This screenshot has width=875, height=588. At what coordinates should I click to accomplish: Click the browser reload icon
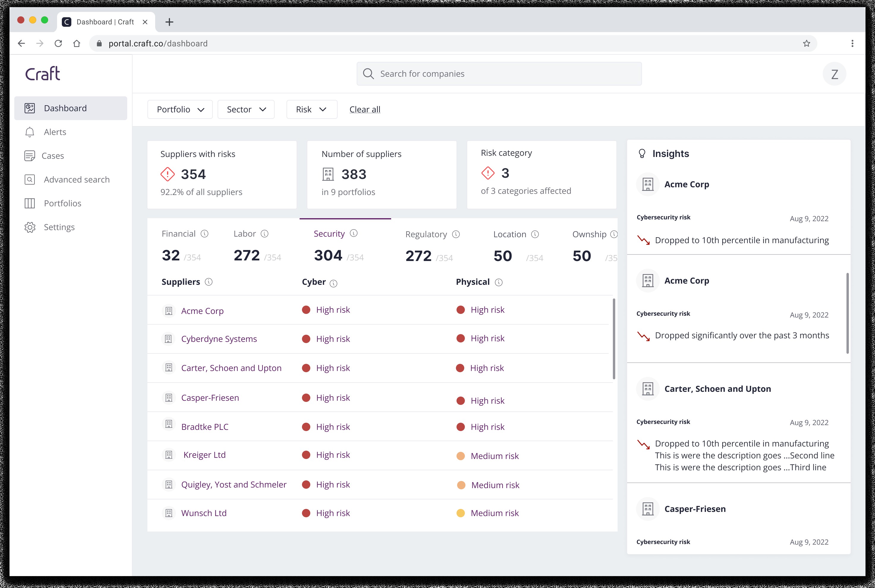pos(58,43)
